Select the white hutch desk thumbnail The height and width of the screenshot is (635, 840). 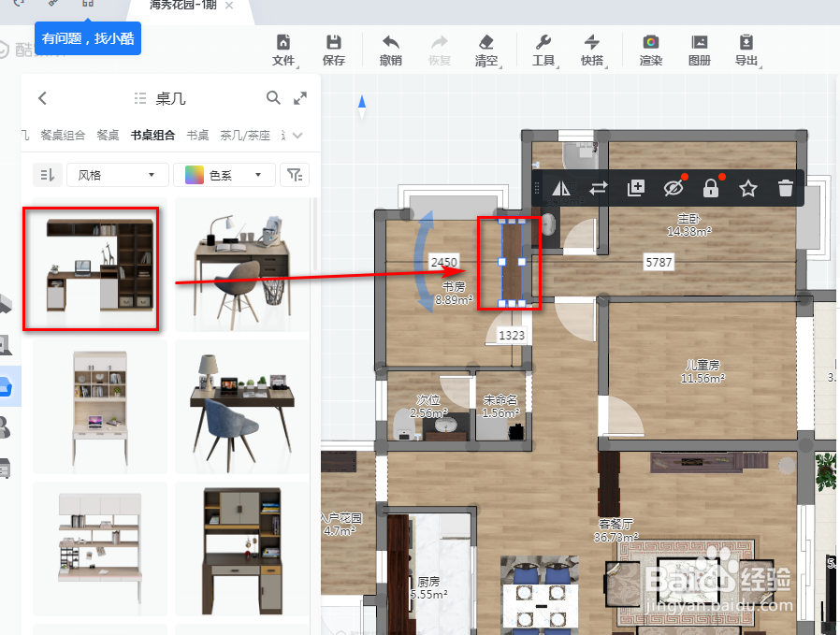pyautogui.click(x=100, y=407)
